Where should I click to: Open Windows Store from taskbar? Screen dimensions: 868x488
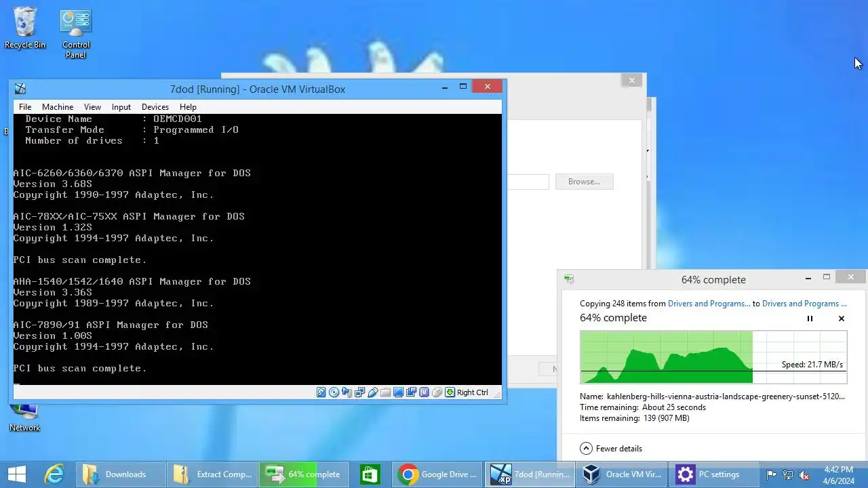[x=370, y=474]
